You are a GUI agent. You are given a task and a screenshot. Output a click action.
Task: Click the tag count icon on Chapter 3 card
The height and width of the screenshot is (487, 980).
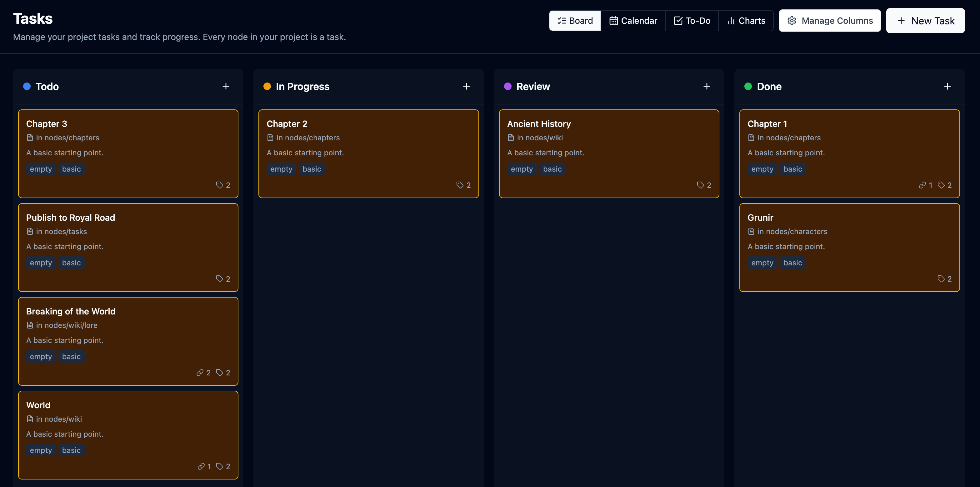pyautogui.click(x=219, y=185)
